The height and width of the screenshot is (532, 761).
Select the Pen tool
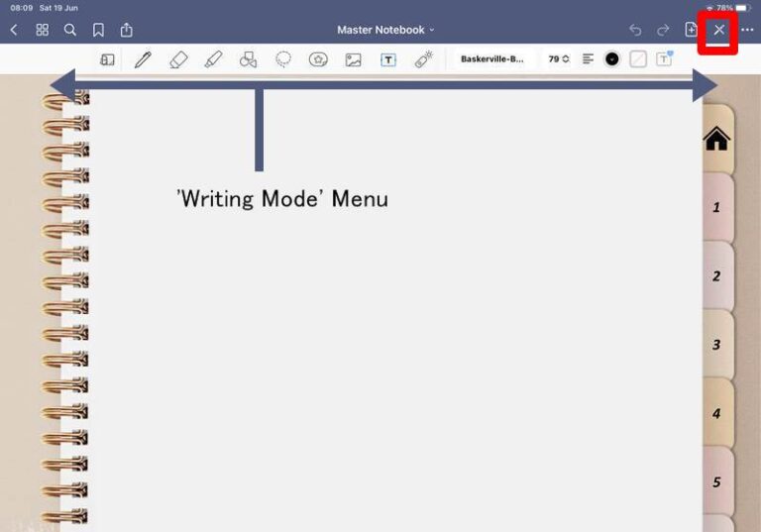click(x=143, y=59)
